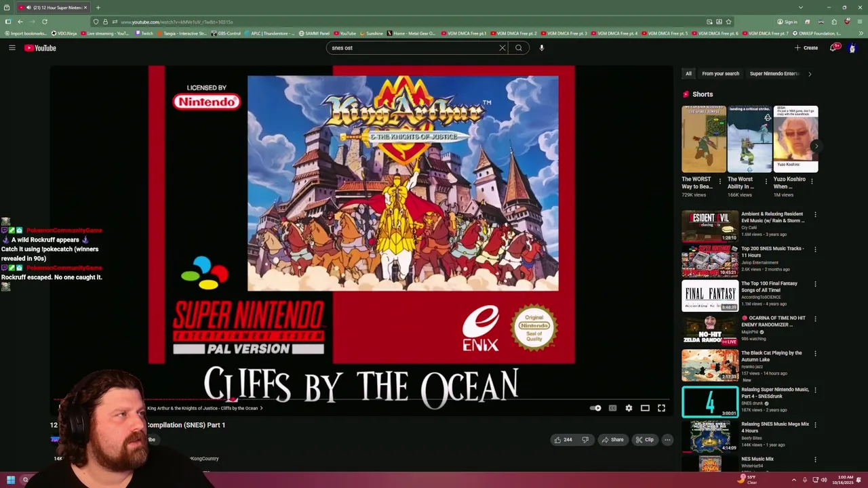The height and width of the screenshot is (488, 868).
Task: Open options for Final Fantasy Songs video
Action: (x=815, y=284)
